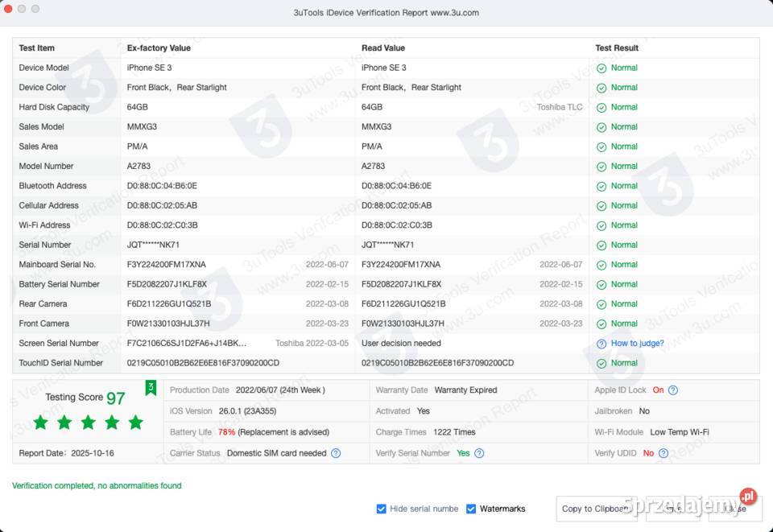This screenshot has width=773, height=532.
Task: Click the green 3uTools badge near Testing Score
Action: click(x=151, y=388)
